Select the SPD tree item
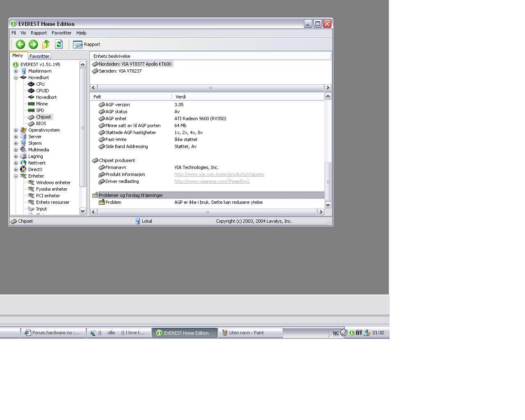This screenshot has height=420, width=525. pyautogui.click(x=40, y=110)
